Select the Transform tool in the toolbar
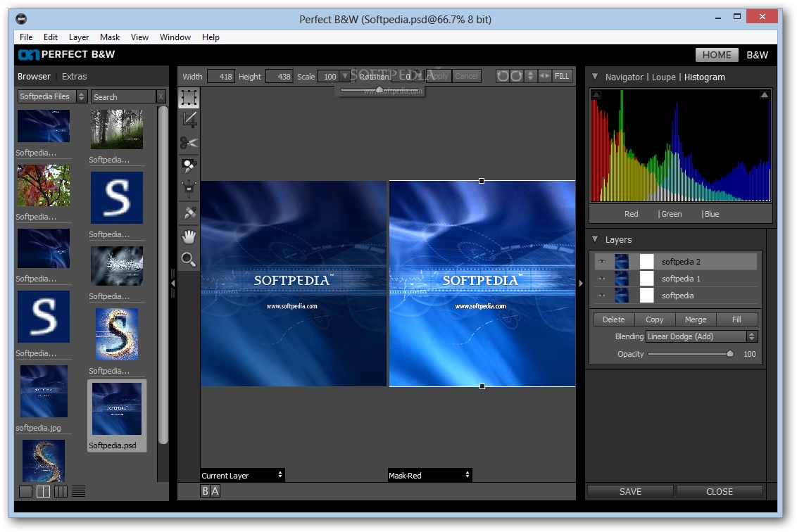Screen dimensions: 797x532 click(189, 98)
